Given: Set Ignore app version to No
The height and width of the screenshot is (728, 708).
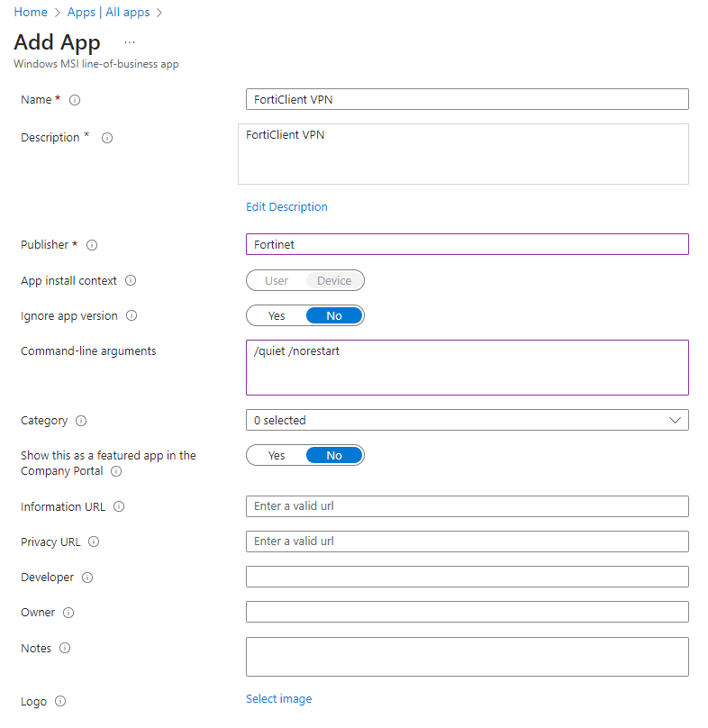Looking at the screenshot, I should (334, 315).
